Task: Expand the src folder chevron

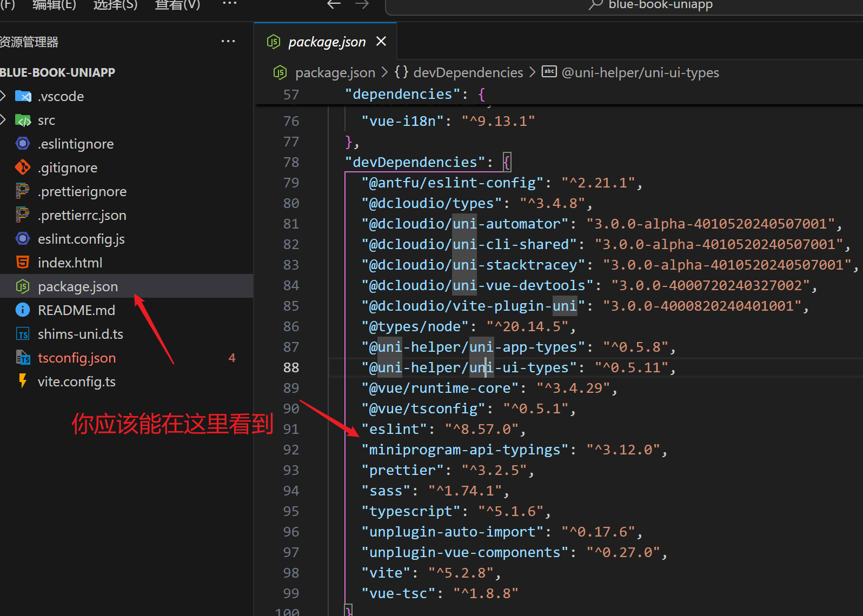Action: [x=3, y=120]
